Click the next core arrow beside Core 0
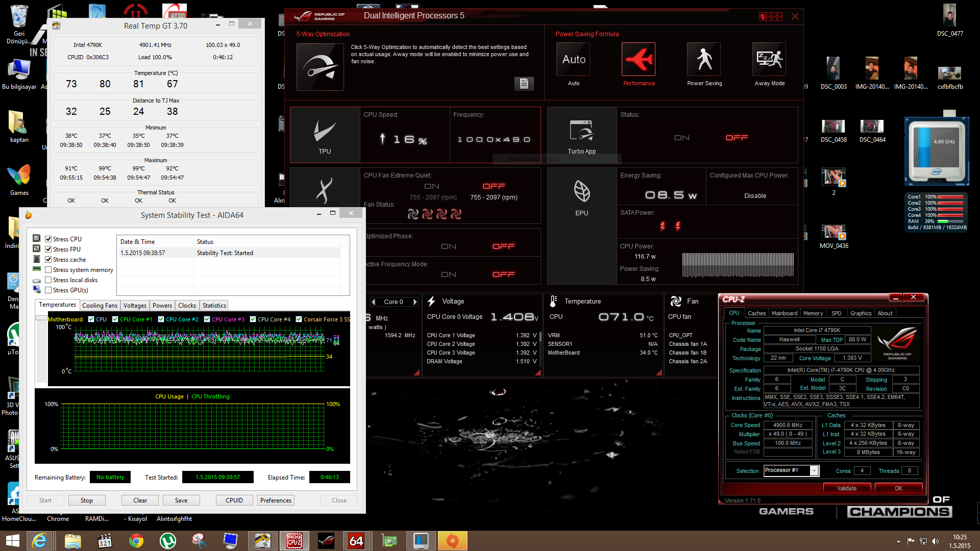980x551 pixels. coord(415,302)
